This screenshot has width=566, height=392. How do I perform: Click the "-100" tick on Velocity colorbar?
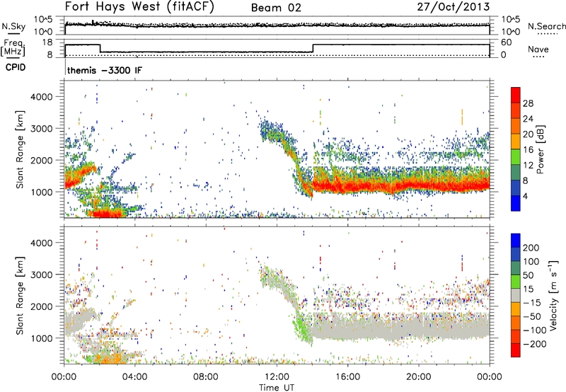(x=535, y=330)
